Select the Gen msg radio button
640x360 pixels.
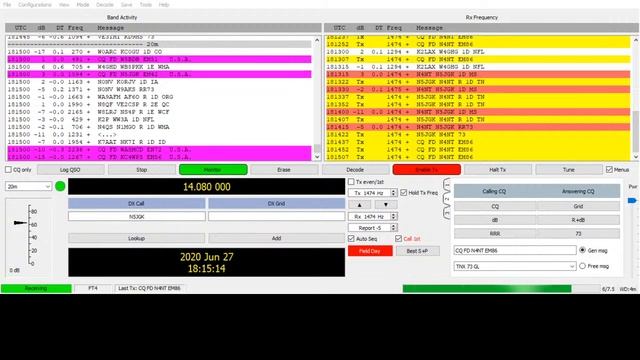pos(582,250)
